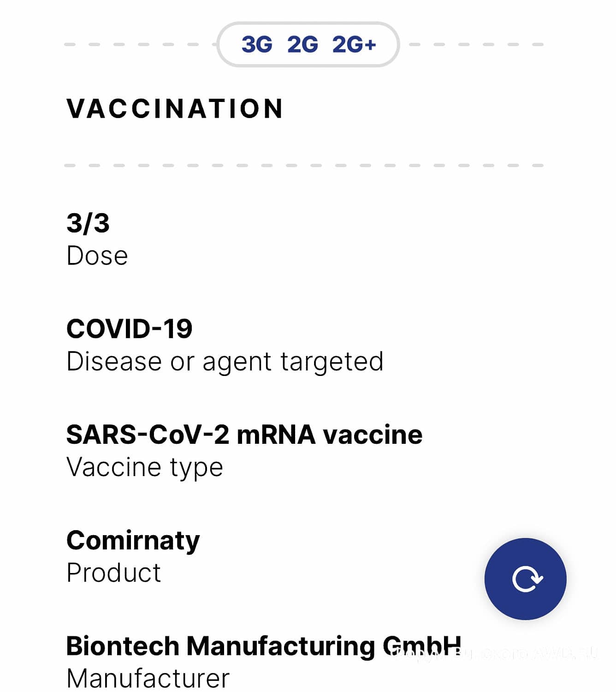Tap the Vaccine type label
The width and height of the screenshot is (616, 692).
point(145,468)
